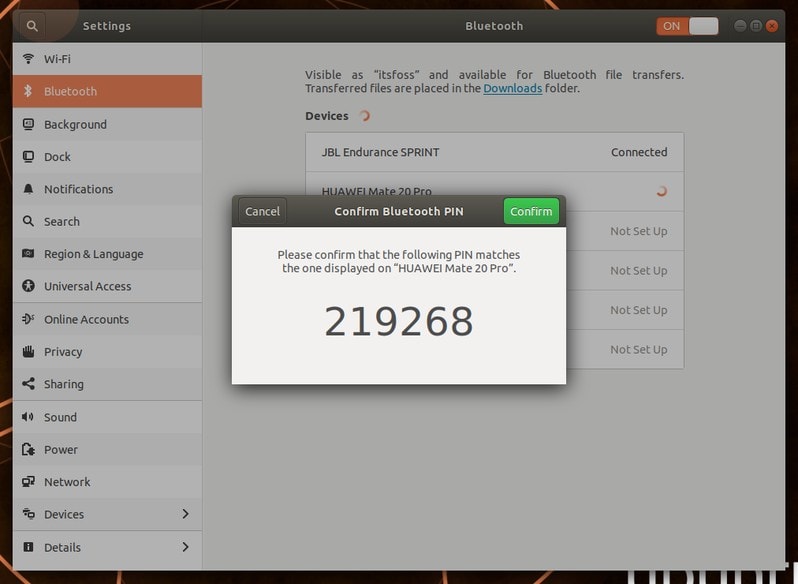Open Sound settings panel
Viewport: 798px width, 584px height.
pyautogui.click(x=107, y=417)
